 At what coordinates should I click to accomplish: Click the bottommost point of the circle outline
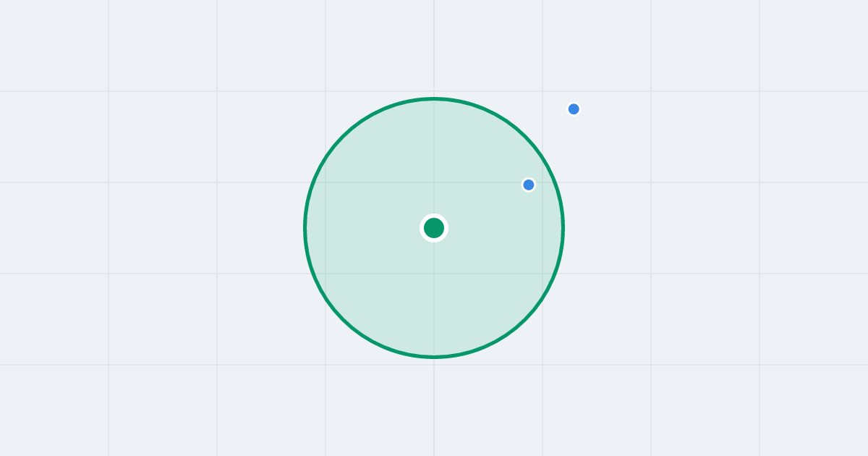(x=434, y=357)
